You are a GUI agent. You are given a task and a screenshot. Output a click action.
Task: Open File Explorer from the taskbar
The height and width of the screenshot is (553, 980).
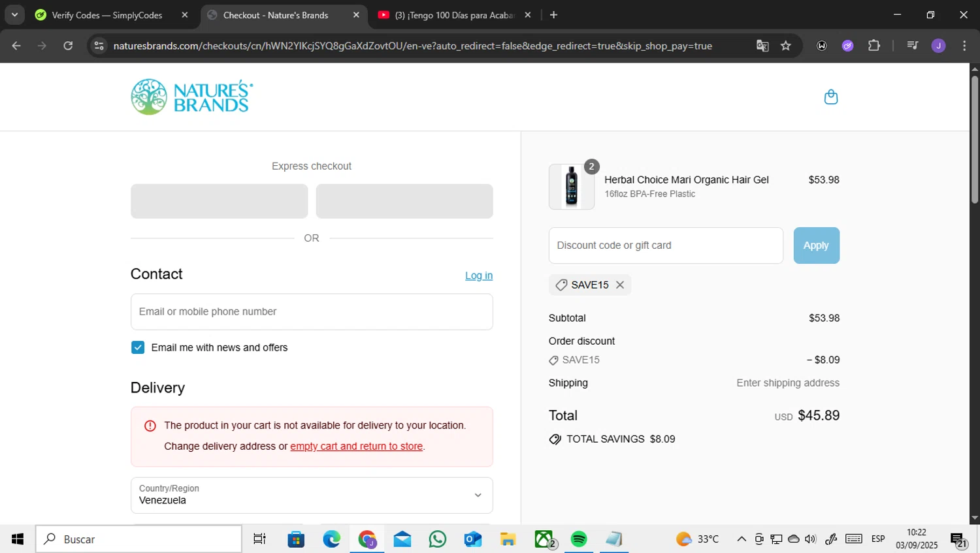click(508, 539)
